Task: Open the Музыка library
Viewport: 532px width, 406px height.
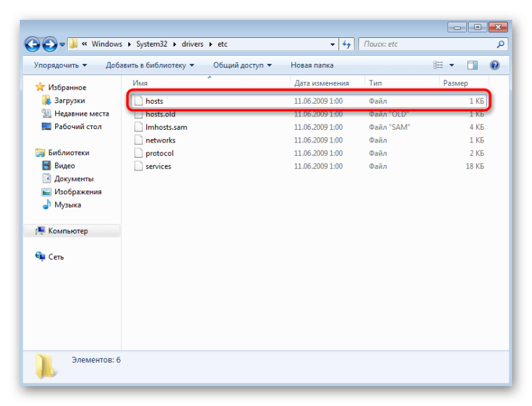Action: 68,205
